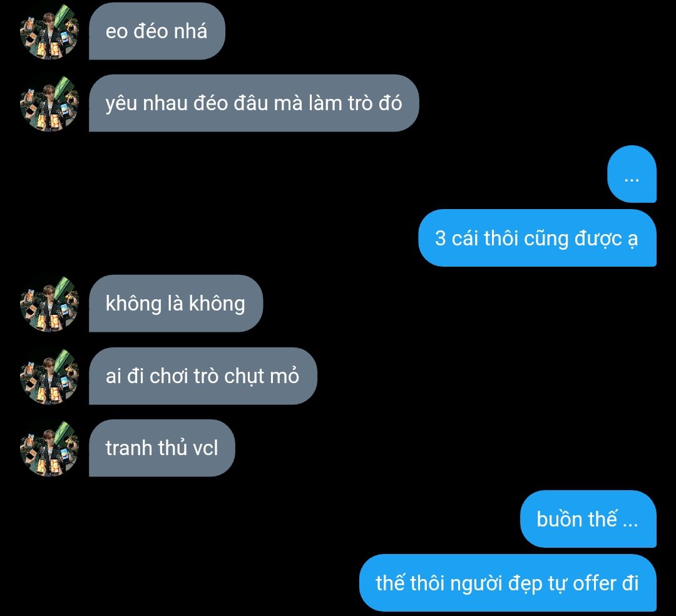The height and width of the screenshot is (616, 676).
Task: Tap avatar next to 'yêu nhau đéo đâu' message
Action: [49, 103]
